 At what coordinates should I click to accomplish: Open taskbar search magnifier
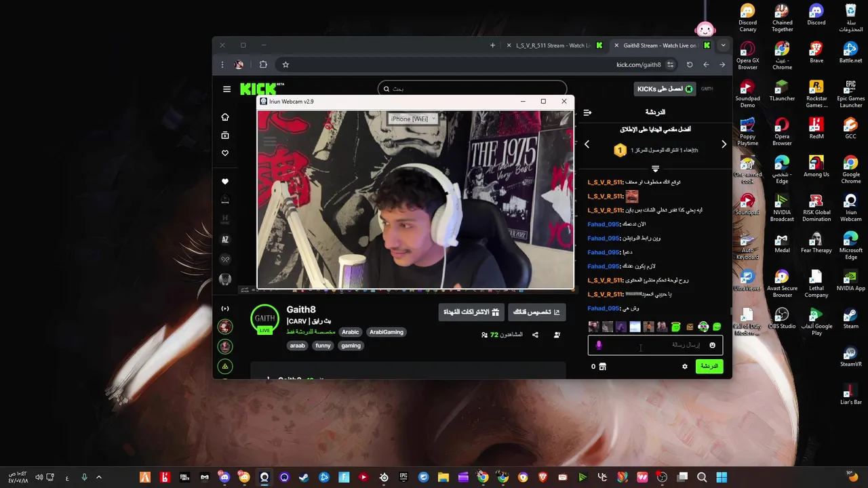(x=702, y=477)
